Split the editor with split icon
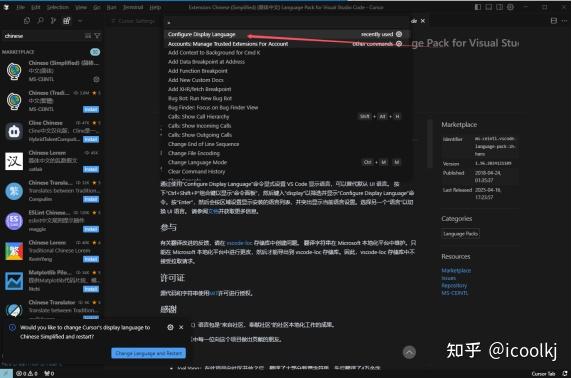The image size is (572, 378). click(x=554, y=21)
